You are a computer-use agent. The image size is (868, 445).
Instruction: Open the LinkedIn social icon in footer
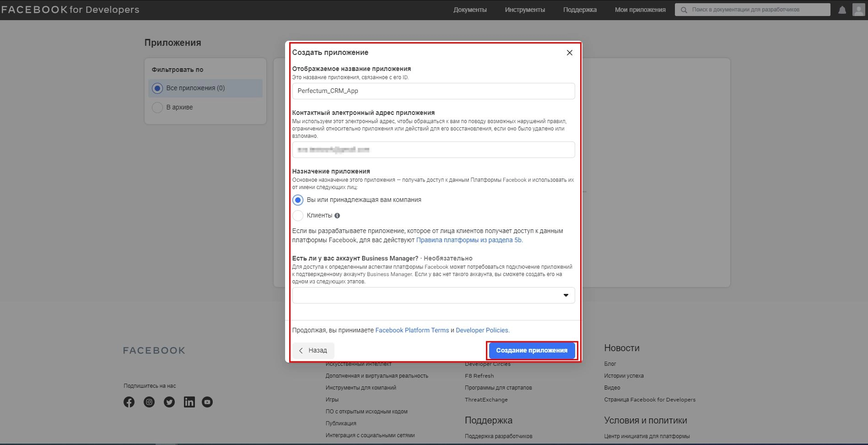pyautogui.click(x=189, y=402)
